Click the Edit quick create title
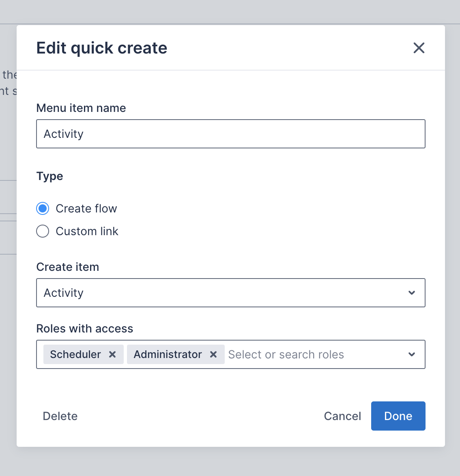Screen dimensions: 460x476 [x=101, y=48]
